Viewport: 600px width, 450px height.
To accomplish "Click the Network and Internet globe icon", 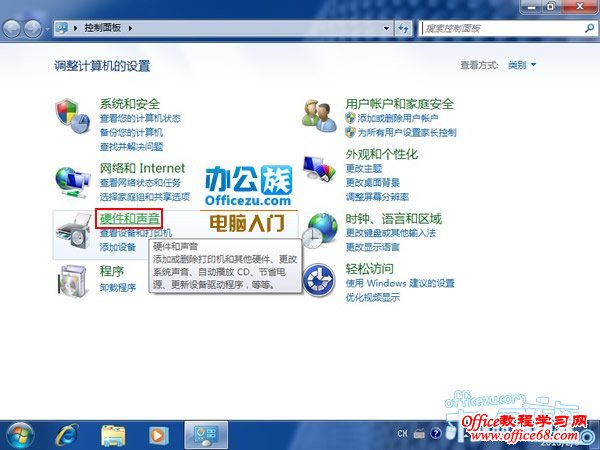I will pyautogui.click(x=73, y=182).
